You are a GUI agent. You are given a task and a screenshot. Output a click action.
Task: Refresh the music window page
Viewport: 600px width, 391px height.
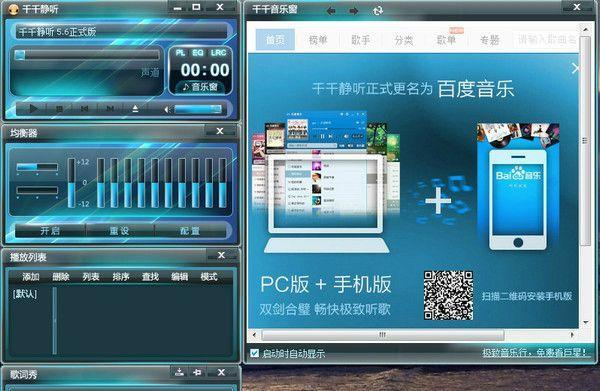[x=378, y=11]
